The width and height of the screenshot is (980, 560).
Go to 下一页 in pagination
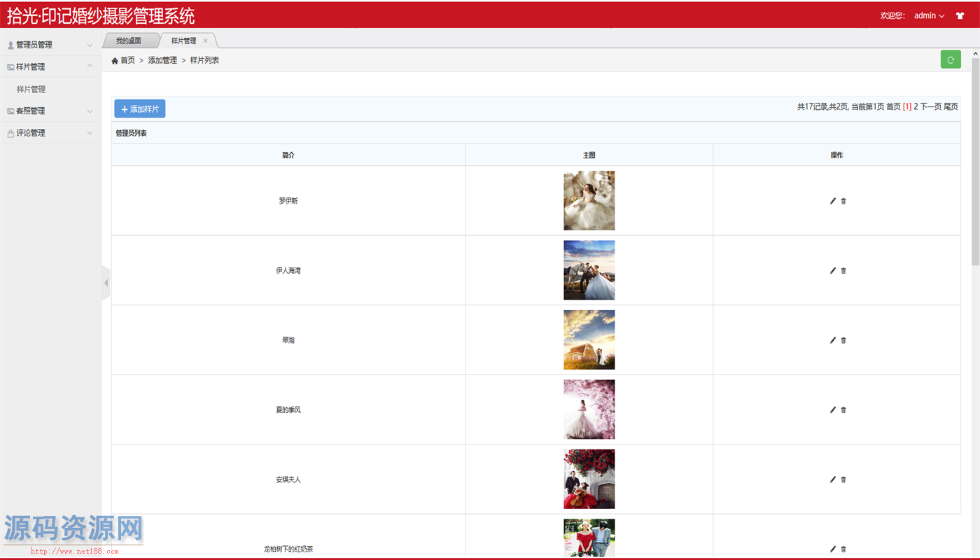930,106
